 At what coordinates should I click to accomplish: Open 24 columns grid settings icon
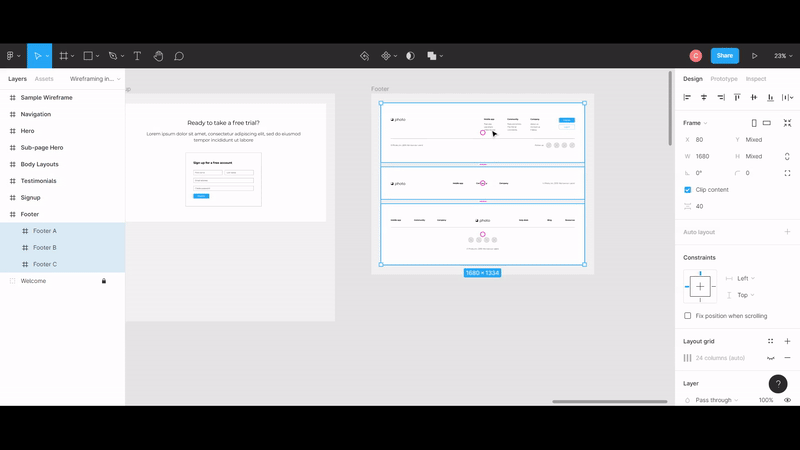[687, 358]
